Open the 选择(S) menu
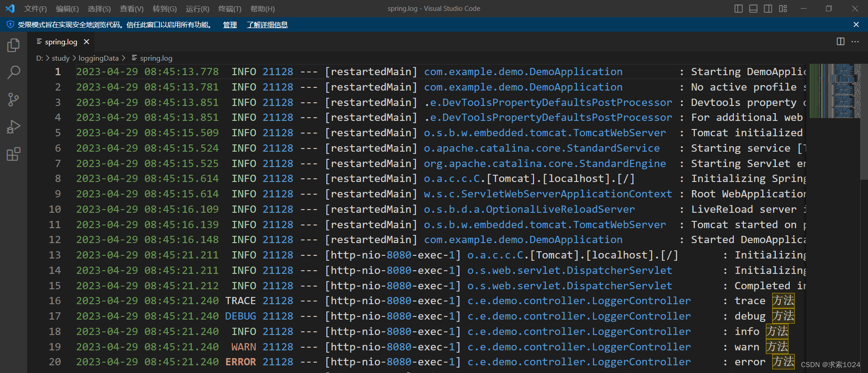Screen dimensions: 868x373 click(99, 9)
